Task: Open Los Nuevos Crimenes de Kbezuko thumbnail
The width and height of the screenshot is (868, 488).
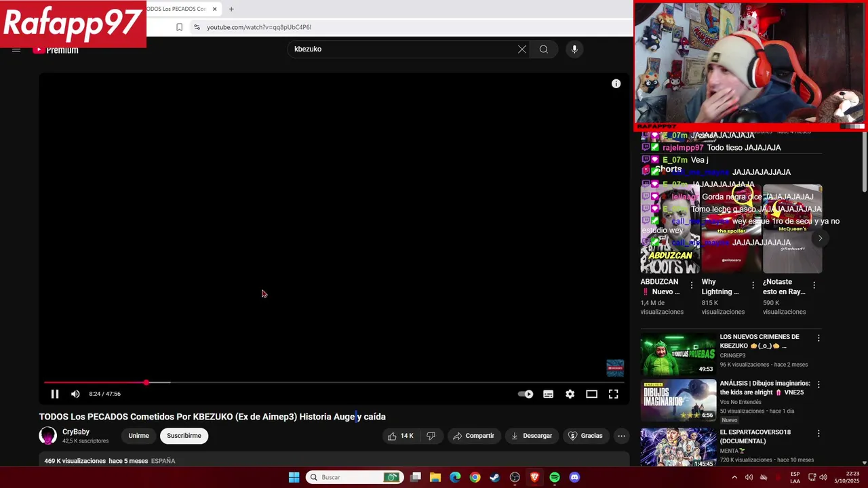Action: tap(678, 354)
